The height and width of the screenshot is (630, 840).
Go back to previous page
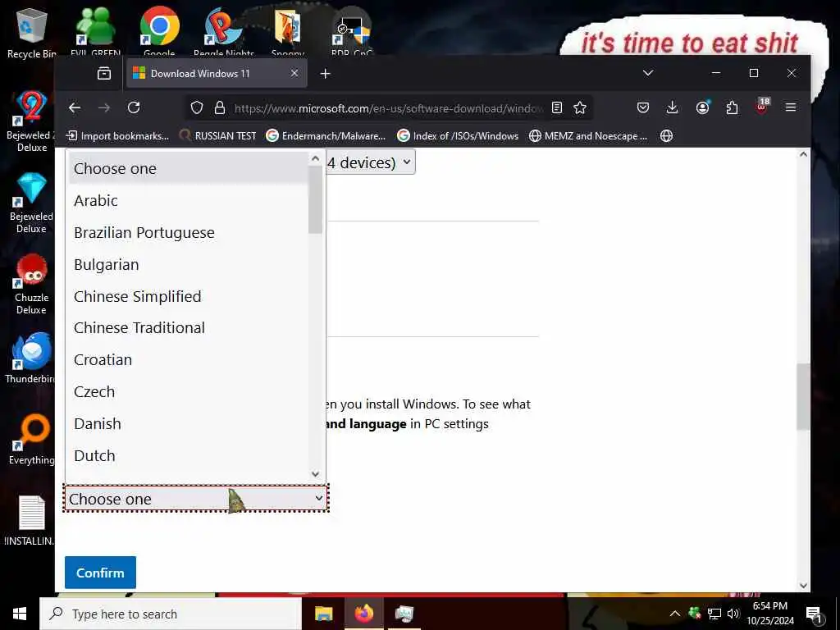[x=75, y=107]
